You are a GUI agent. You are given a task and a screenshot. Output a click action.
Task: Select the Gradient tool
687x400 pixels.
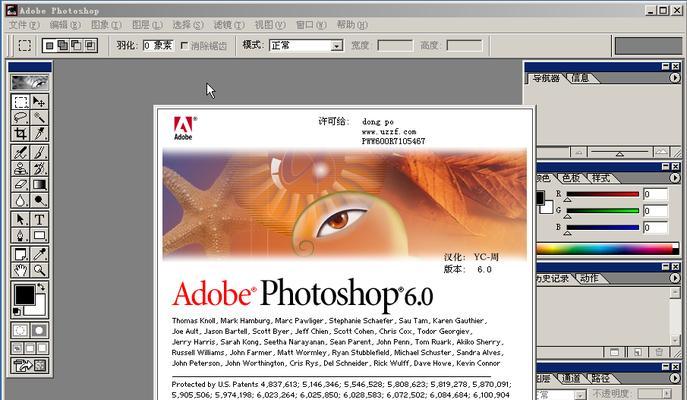39,184
